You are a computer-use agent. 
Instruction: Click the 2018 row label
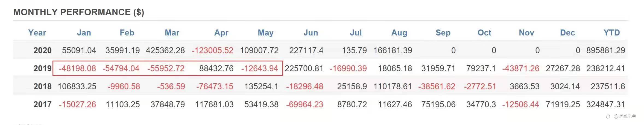(x=42, y=86)
